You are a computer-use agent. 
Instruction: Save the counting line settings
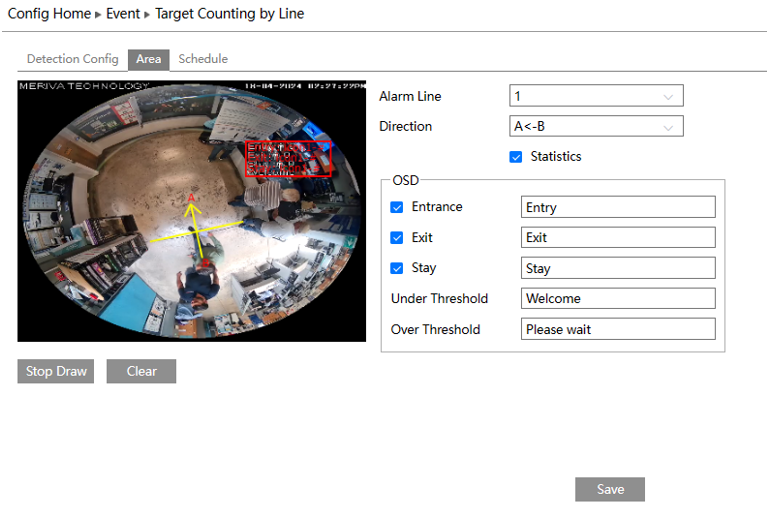(610, 489)
